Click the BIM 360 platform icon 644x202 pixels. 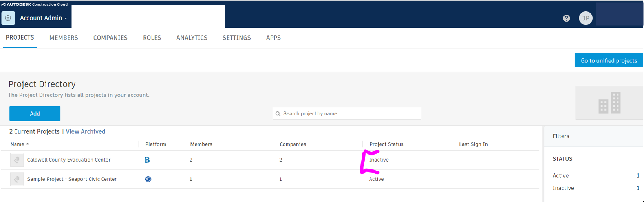147,160
